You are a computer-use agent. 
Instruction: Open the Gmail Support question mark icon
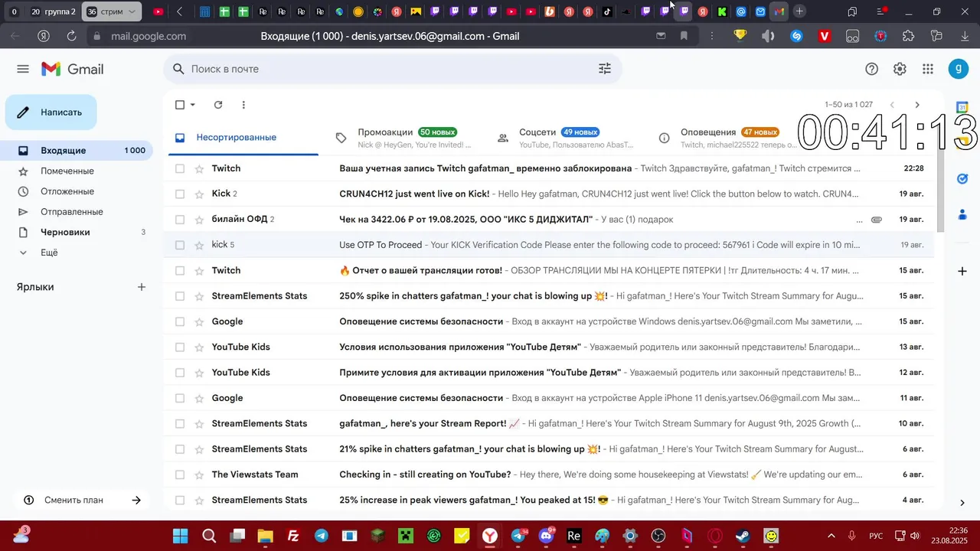(x=871, y=69)
